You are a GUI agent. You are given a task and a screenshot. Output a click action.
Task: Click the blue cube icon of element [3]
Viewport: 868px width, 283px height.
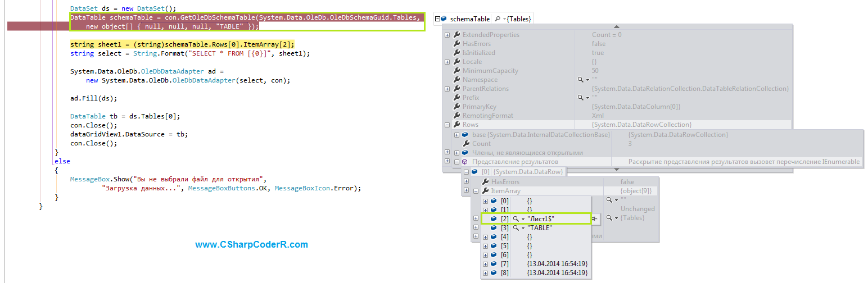[494, 228]
